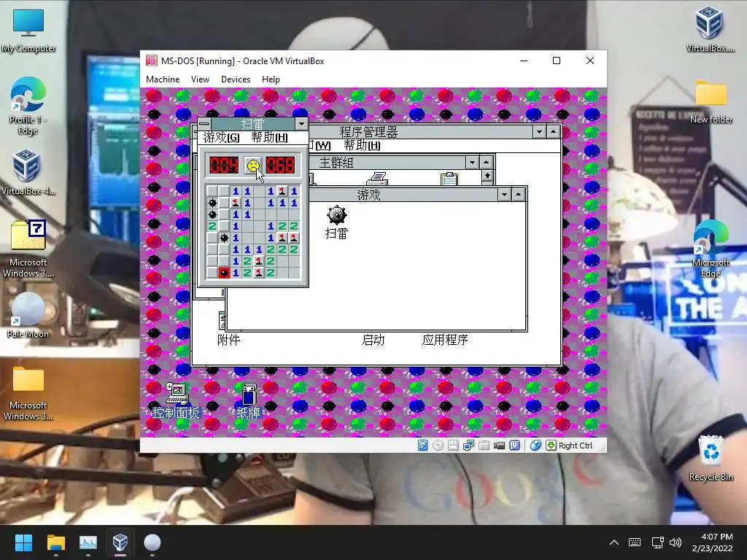
Task: Click the floppy disk status bar icon
Action: pos(453,446)
